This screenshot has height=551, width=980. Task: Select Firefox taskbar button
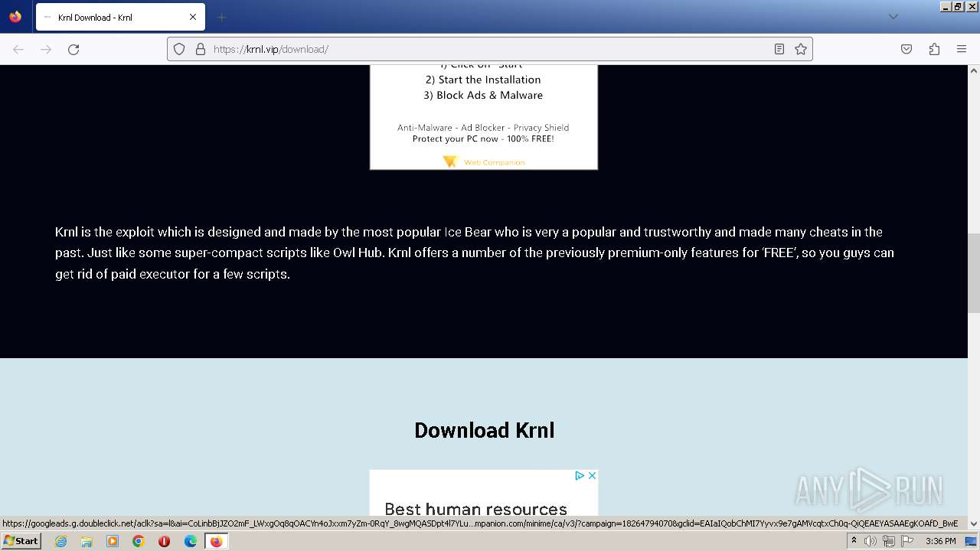click(216, 541)
